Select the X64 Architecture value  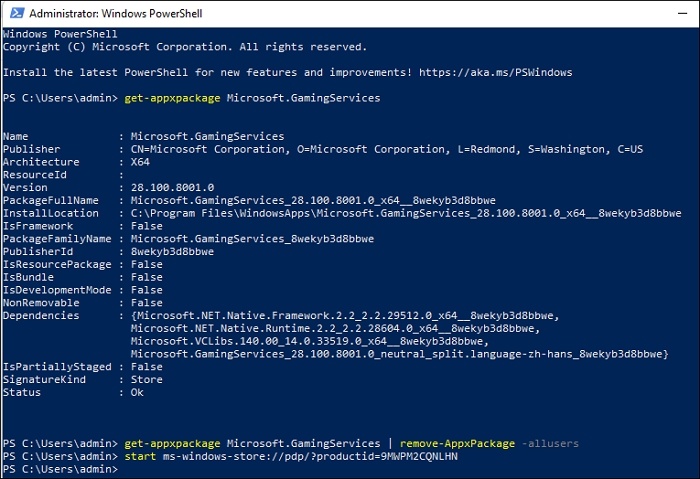[x=139, y=162]
